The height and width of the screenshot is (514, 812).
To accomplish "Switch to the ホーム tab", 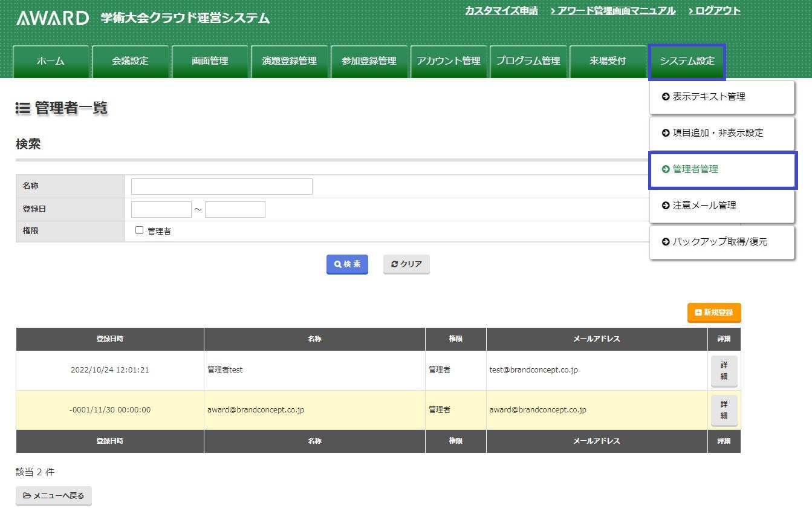I will [x=51, y=61].
